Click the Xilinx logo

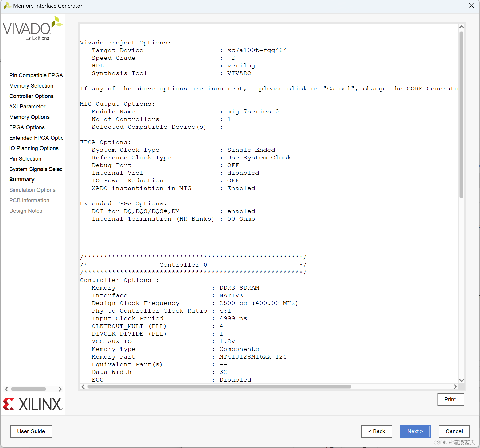coord(33,404)
